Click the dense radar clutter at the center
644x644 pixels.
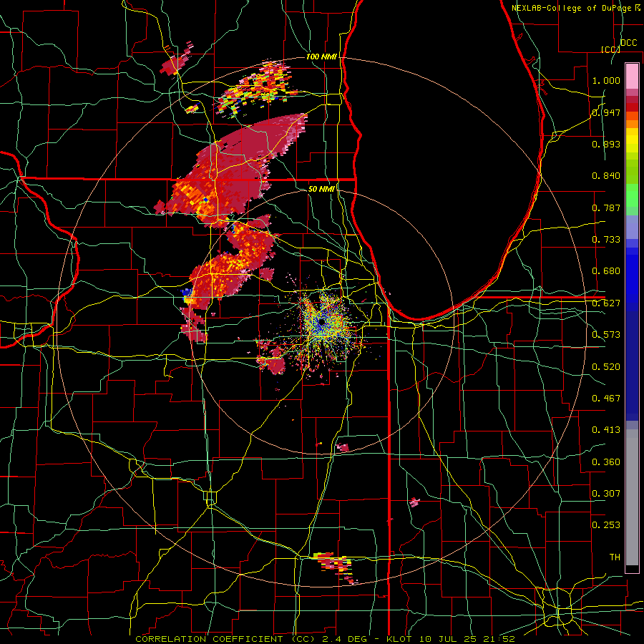323,321
